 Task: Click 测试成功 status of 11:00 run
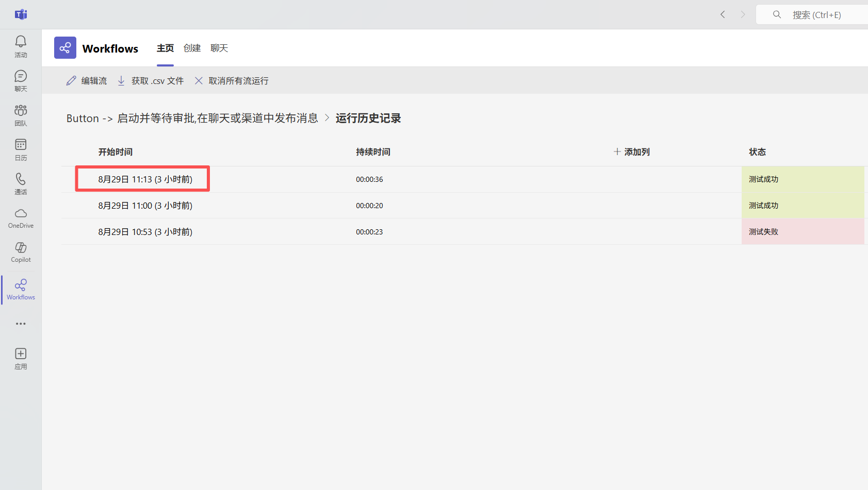click(x=803, y=206)
